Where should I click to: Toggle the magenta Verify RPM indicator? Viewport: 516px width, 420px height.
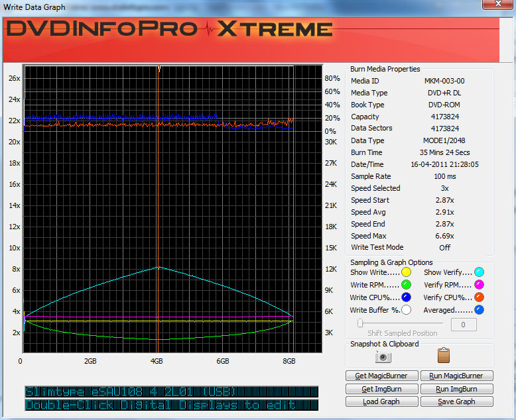pyautogui.click(x=479, y=285)
